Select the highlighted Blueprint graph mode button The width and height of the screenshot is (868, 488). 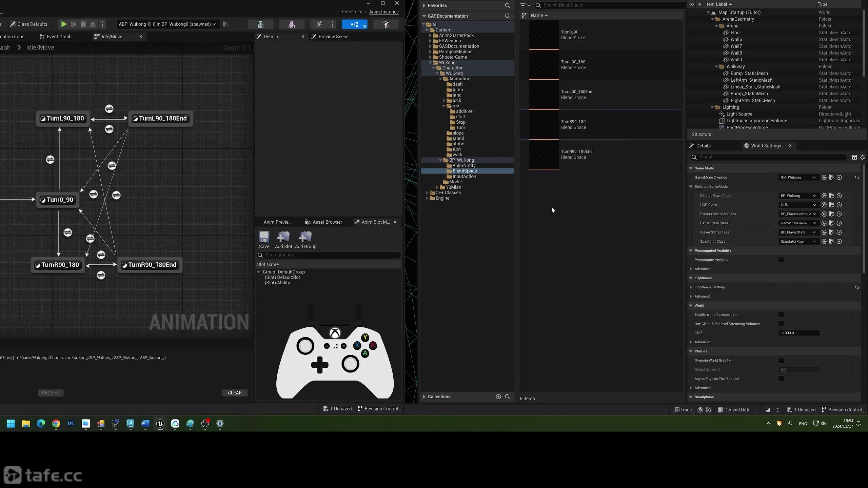(x=355, y=24)
